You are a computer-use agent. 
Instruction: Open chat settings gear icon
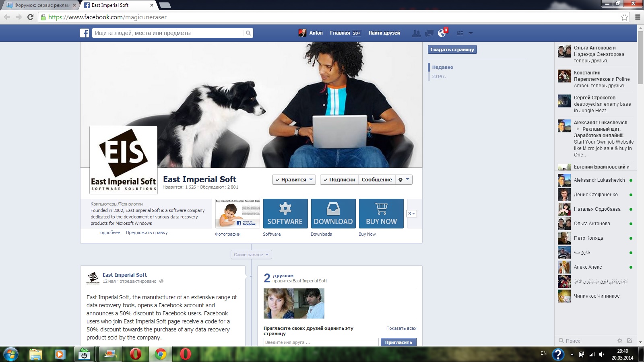point(620,341)
